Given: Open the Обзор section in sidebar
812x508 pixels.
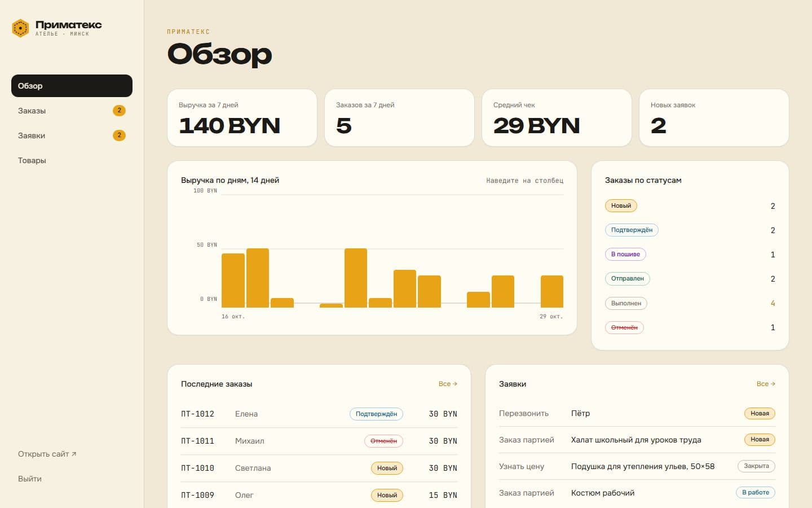Looking at the screenshot, I should click(x=72, y=86).
